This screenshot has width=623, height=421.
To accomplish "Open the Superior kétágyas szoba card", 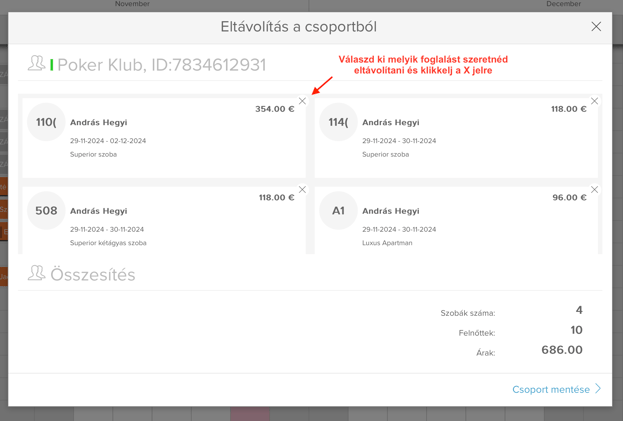I will click(164, 220).
